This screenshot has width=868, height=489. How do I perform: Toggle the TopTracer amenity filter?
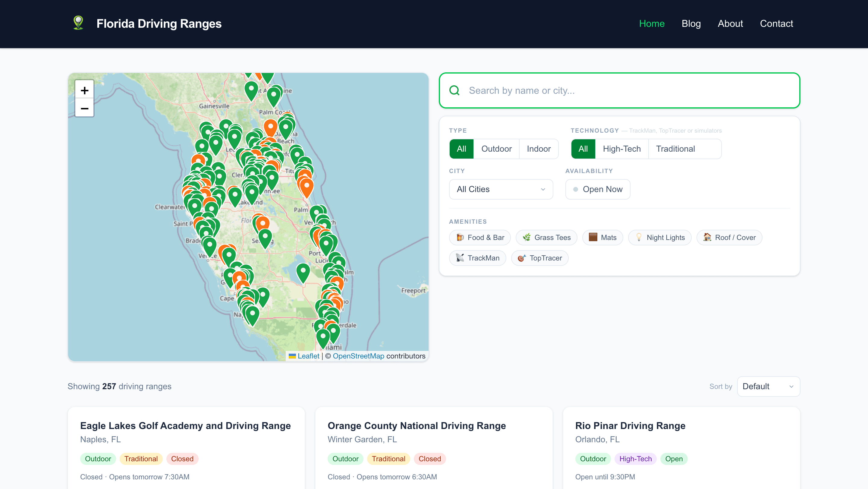(x=539, y=258)
